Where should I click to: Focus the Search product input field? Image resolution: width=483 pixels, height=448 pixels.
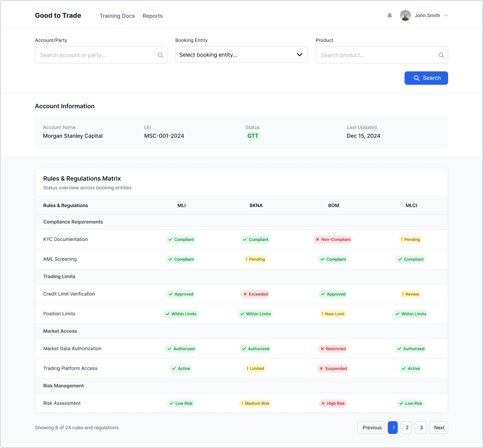pyautogui.click(x=377, y=55)
